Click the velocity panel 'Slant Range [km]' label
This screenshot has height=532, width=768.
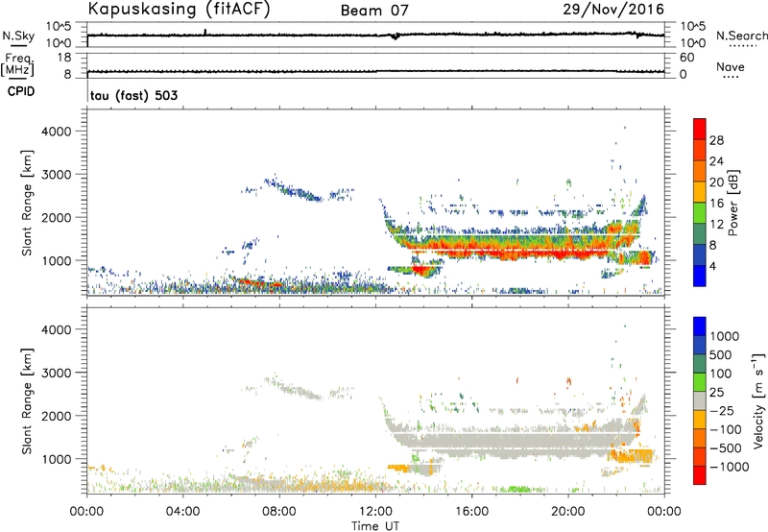[27, 401]
